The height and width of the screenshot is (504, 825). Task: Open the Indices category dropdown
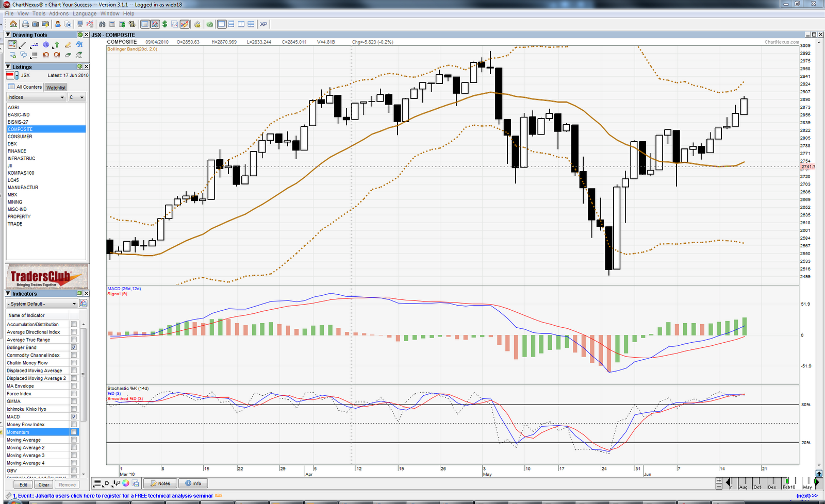[36, 97]
